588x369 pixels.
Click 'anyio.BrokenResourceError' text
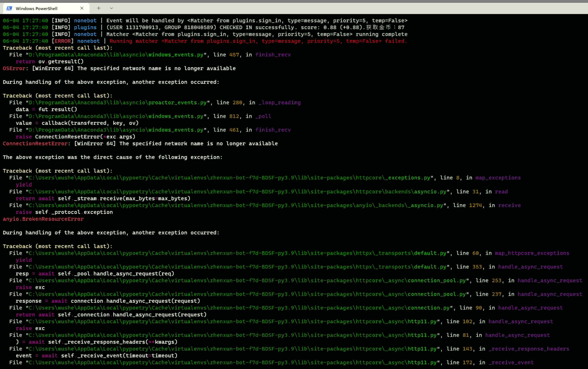coord(43,219)
